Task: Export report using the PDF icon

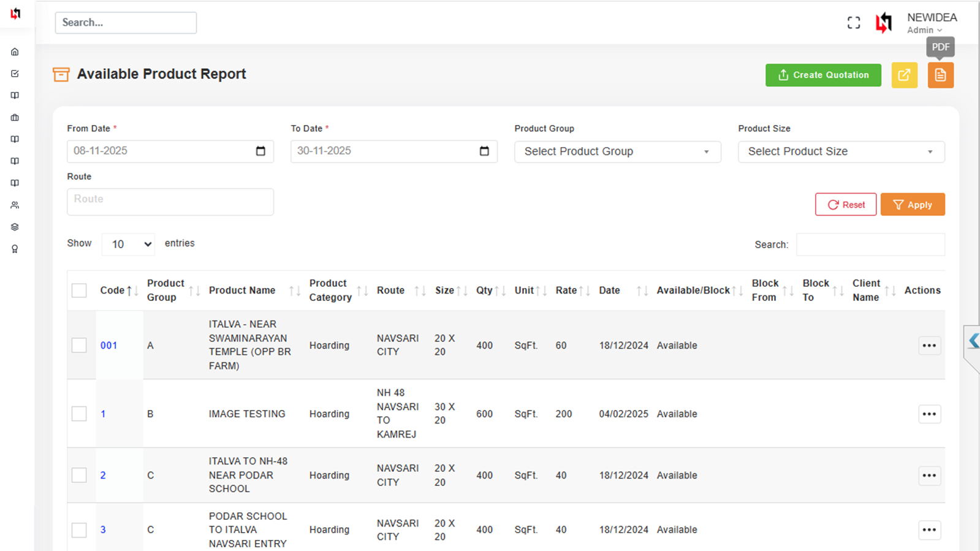Action: click(x=940, y=75)
